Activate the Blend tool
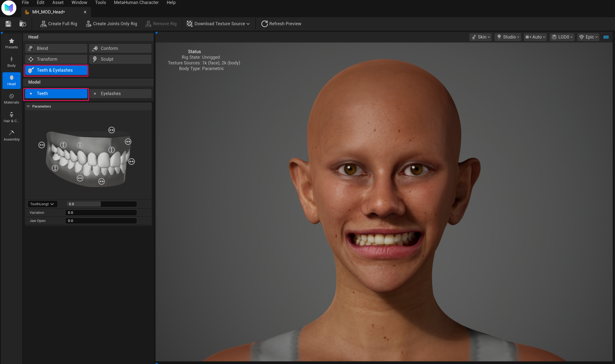This screenshot has width=615, height=364. coord(56,48)
